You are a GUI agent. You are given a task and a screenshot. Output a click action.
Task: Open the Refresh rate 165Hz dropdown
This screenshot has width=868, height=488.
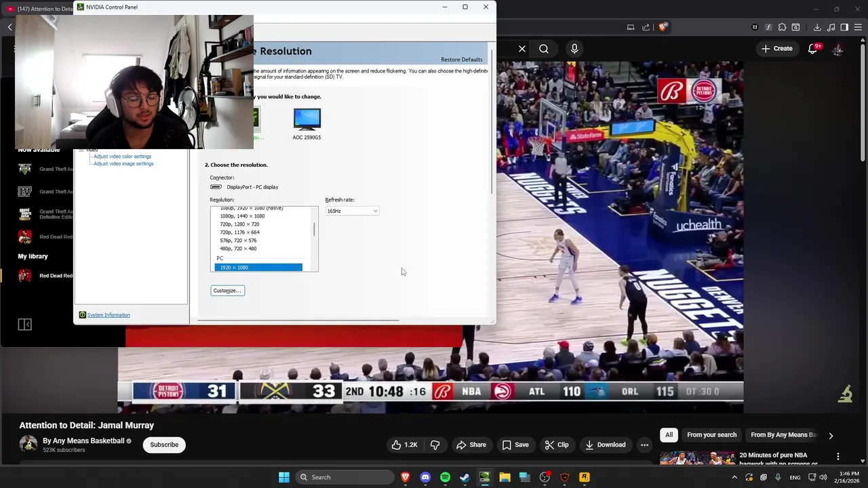[x=352, y=211]
